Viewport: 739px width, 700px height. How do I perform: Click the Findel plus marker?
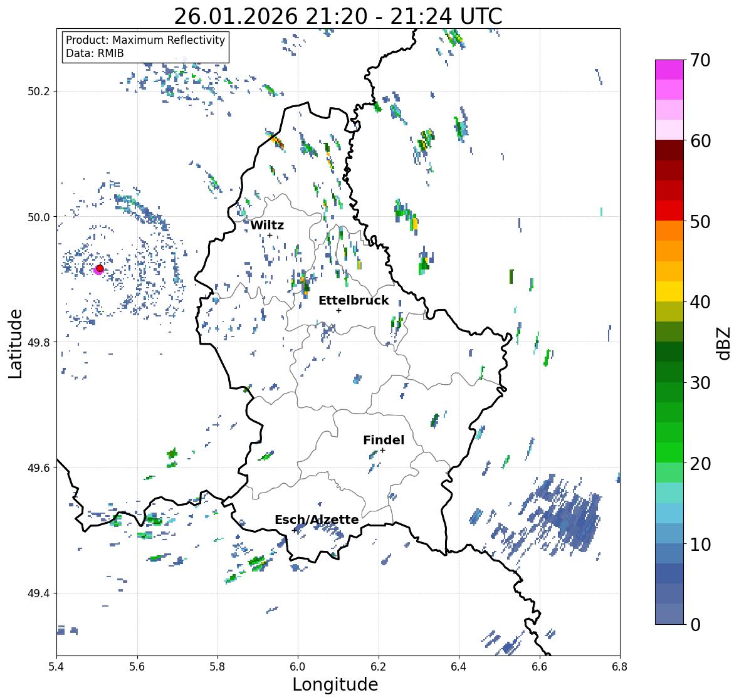pyautogui.click(x=383, y=451)
